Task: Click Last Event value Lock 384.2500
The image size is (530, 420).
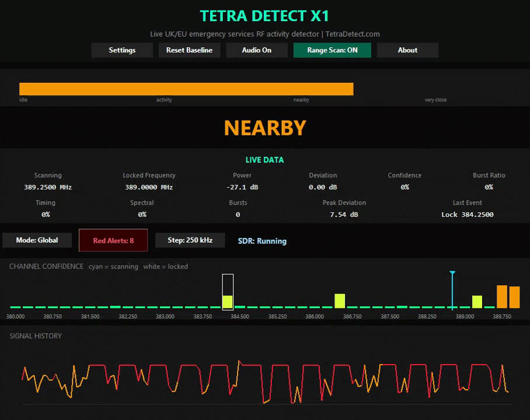Action: pyautogui.click(x=468, y=215)
